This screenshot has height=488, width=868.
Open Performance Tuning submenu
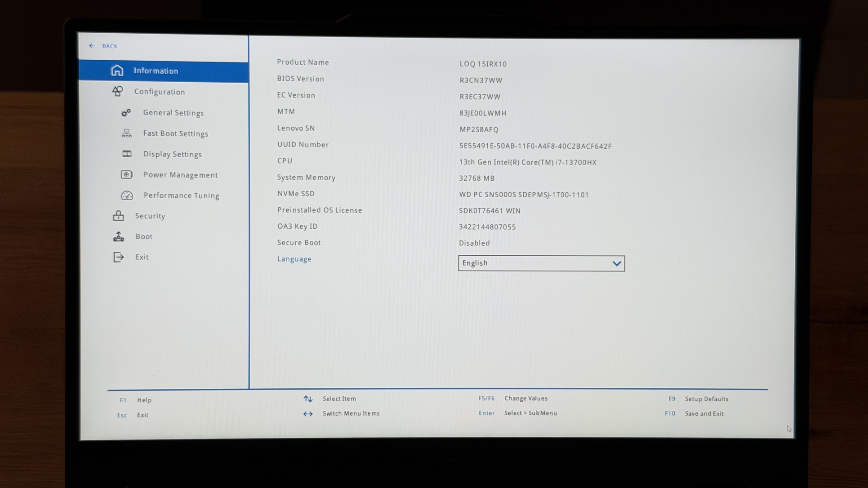181,195
